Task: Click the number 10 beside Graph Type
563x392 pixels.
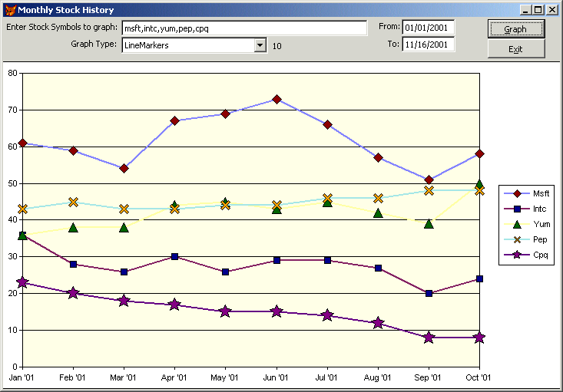Action: click(277, 46)
